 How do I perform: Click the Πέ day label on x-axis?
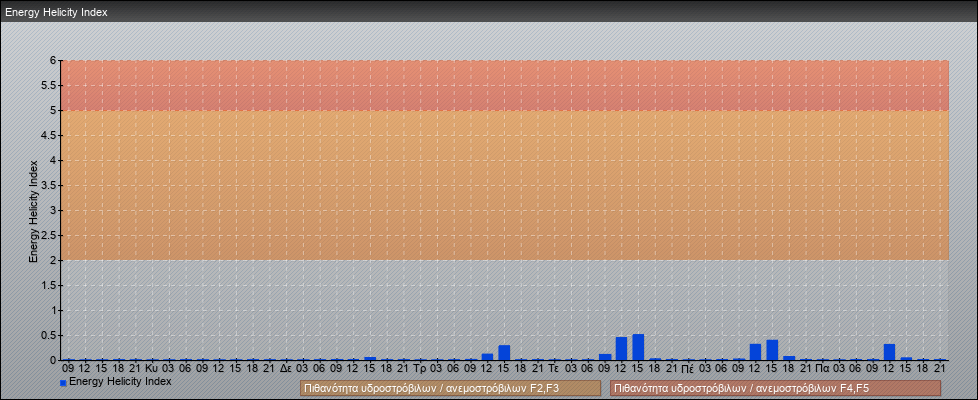(x=688, y=369)
